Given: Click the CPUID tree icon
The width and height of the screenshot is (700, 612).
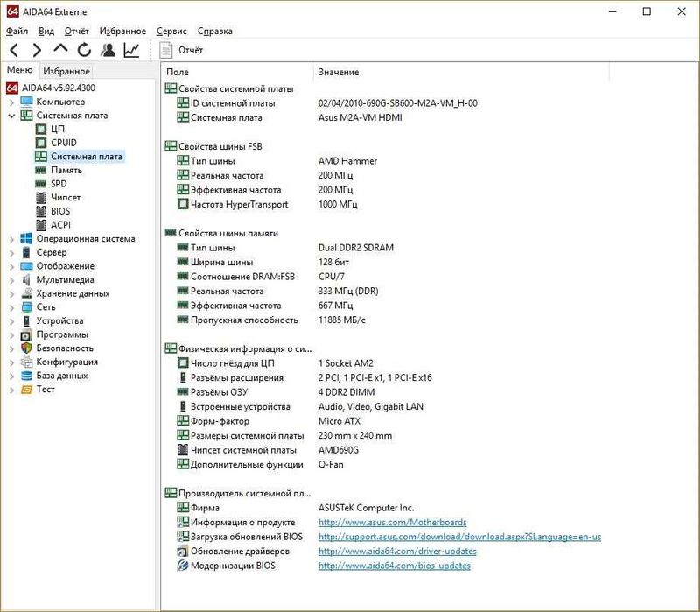Looking at the screenshot, I should (40, 143).
